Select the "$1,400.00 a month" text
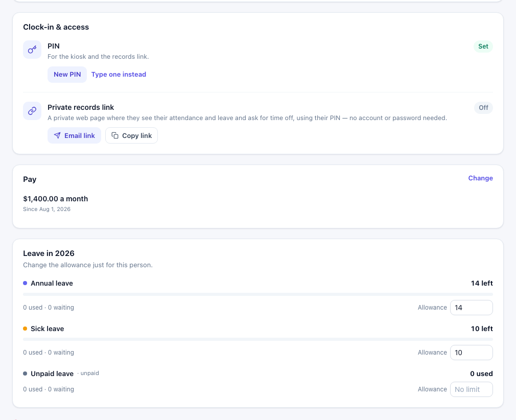 [56, 199]
